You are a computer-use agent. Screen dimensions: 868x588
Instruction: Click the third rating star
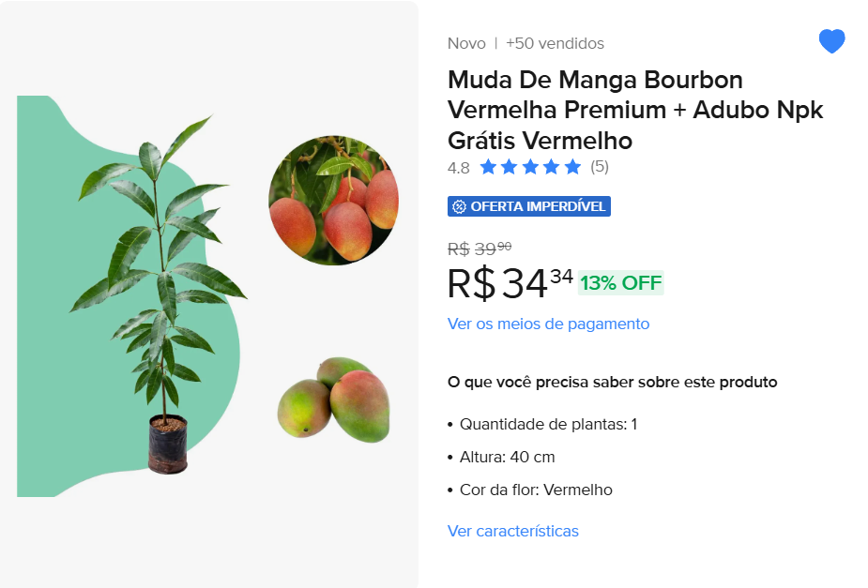530,168
